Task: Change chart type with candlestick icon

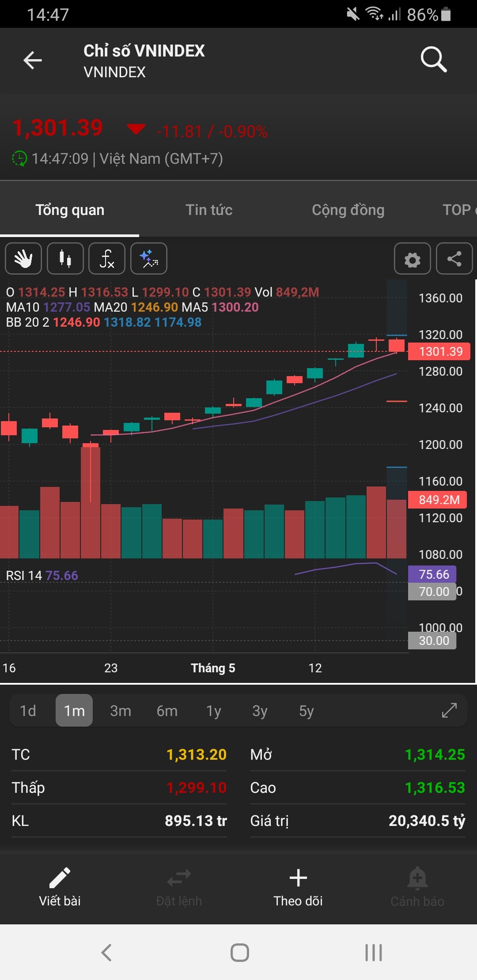Action: pyautogui.click(x=65, y=259)
